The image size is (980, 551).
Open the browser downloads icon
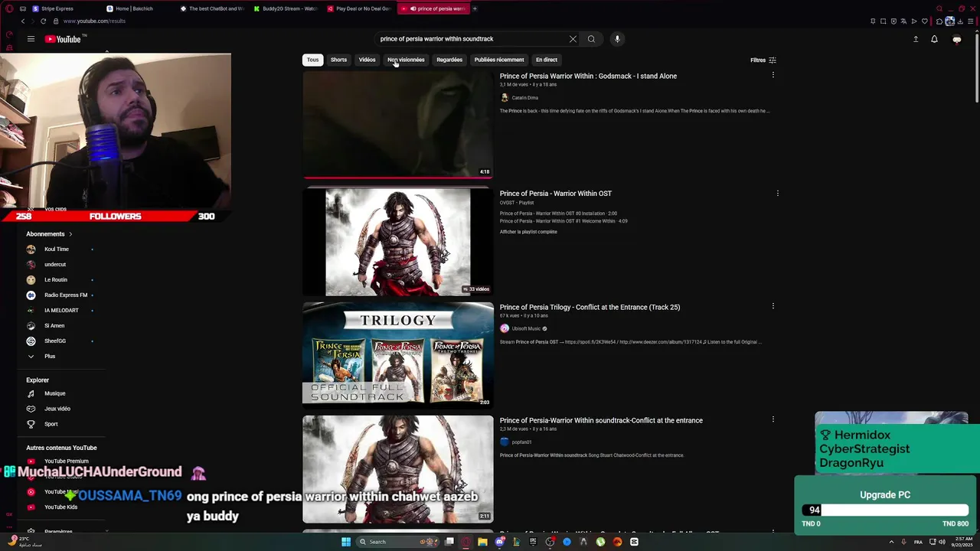[960, 21]
